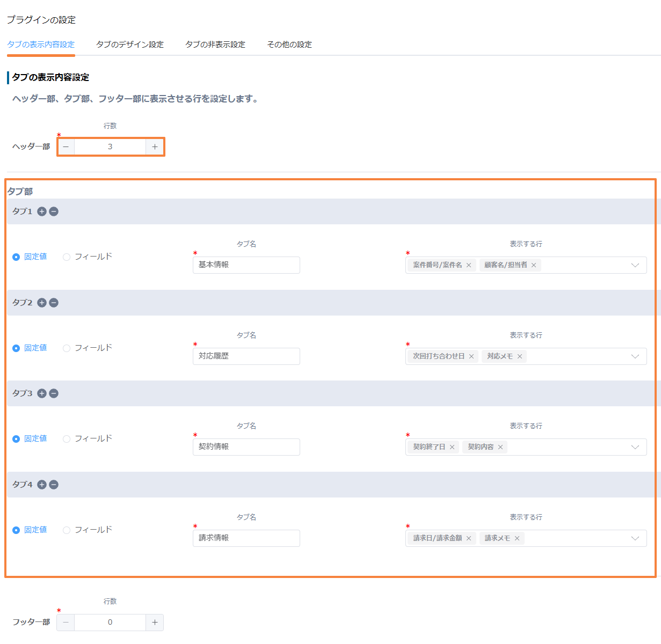The image size is (661, 644).
Task: Remove the 契約終了日 tag
Action: point(452,447)
